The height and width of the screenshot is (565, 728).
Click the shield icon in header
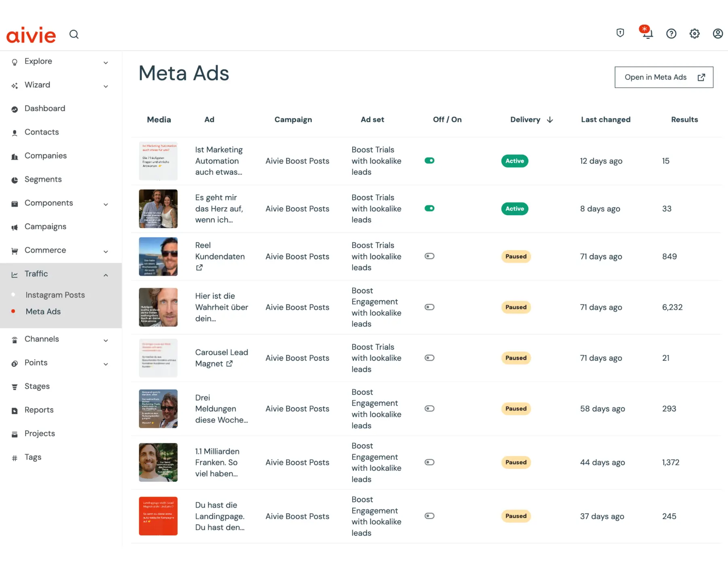coord(620,33)
